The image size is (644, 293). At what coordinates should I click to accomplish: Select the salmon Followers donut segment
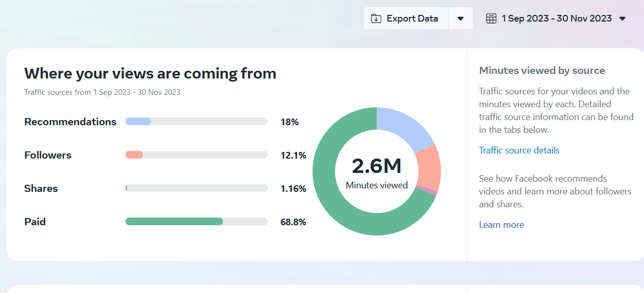click(x=428, y=167)
